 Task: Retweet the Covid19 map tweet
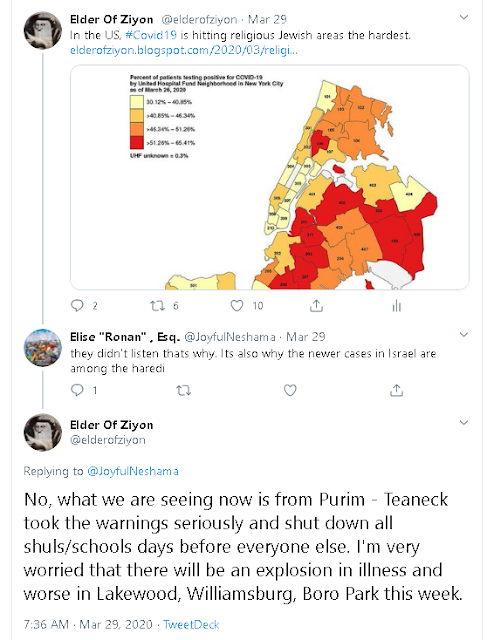[x=158, y=306]
